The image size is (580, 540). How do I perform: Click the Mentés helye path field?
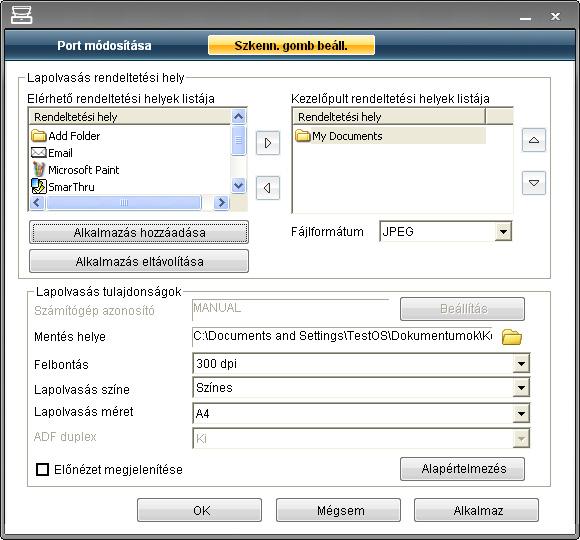pos(342,337)
